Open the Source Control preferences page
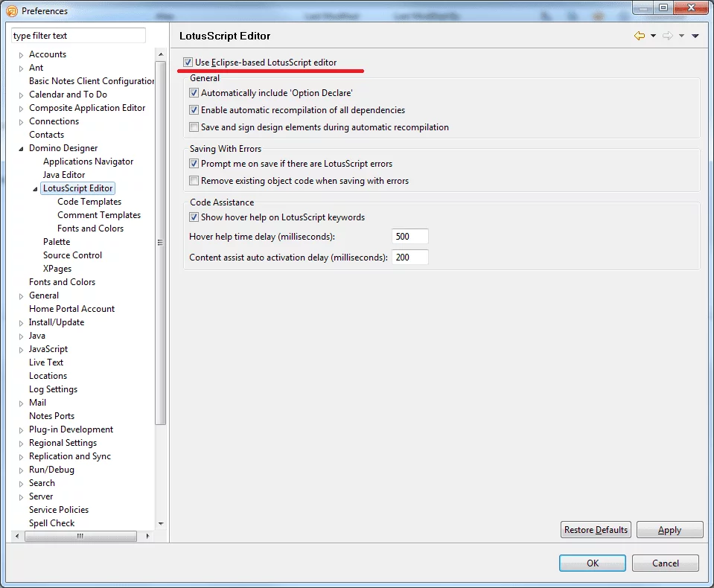Image resolution: width=714 pixels, height=588 pixels. point(72,255)
